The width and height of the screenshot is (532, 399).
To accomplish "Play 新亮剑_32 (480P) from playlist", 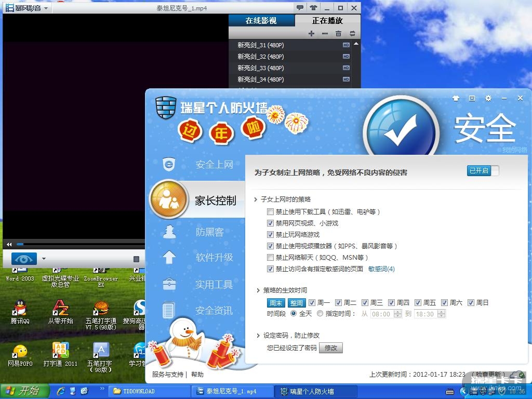I will [290, 57].
